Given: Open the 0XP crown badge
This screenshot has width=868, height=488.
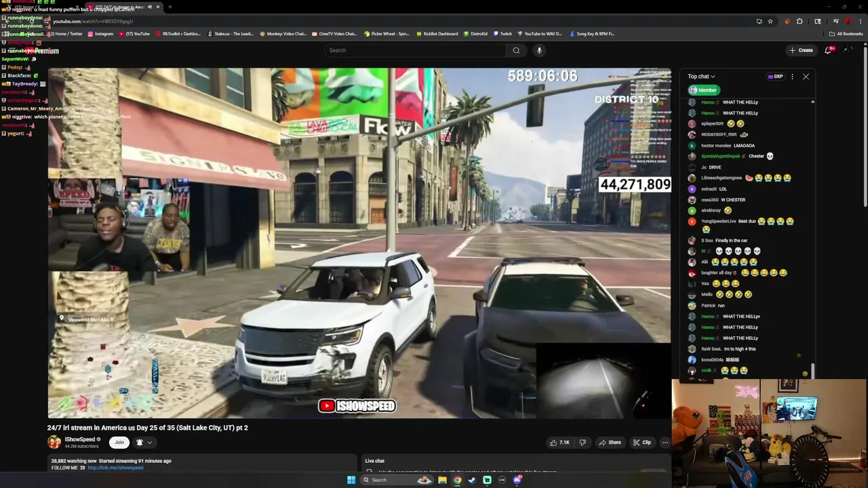Looking at the screenshot, I should click(775, 77).
